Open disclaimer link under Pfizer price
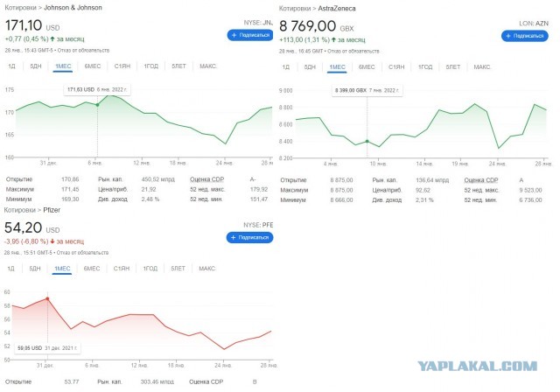The height and width of the screenshot is (392, 560). (83, 252)
